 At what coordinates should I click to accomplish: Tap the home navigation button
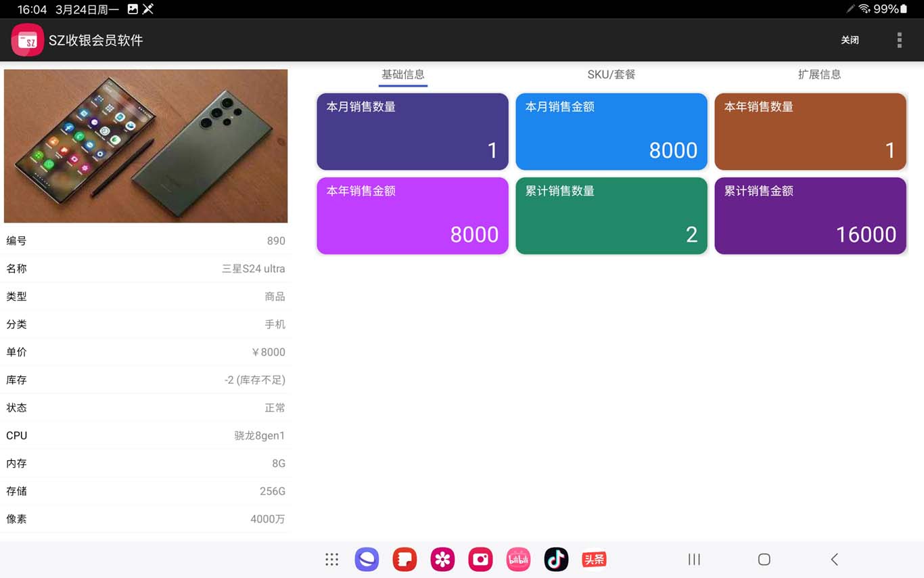click(764, 559)
